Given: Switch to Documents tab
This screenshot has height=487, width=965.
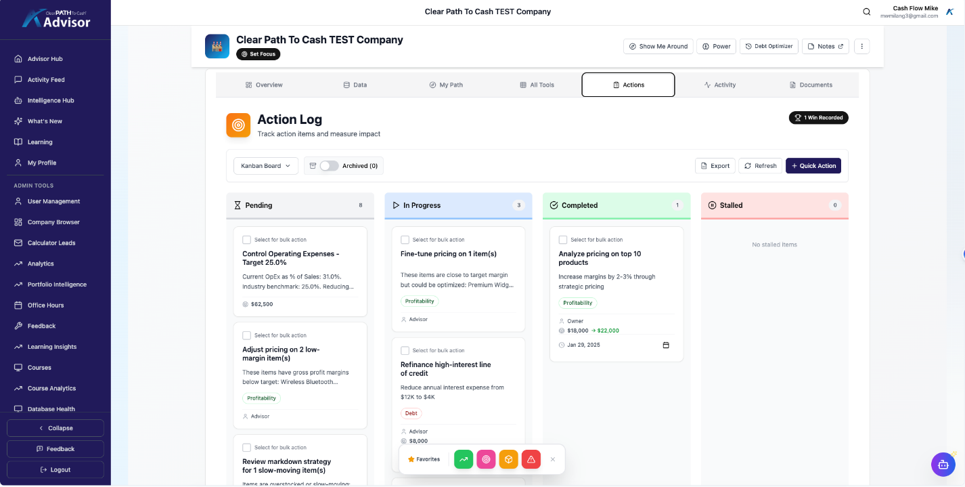Looking at the screenshot, I should click(x=811, y=85).
